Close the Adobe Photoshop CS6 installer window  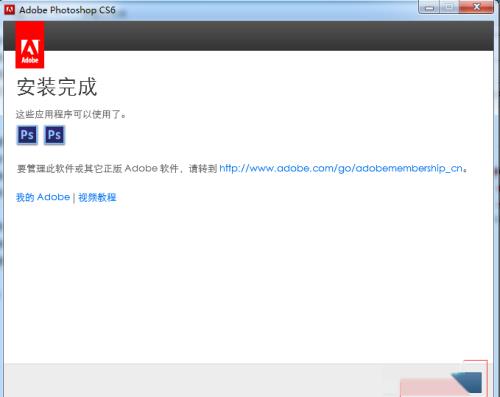[x=476, y=7]
